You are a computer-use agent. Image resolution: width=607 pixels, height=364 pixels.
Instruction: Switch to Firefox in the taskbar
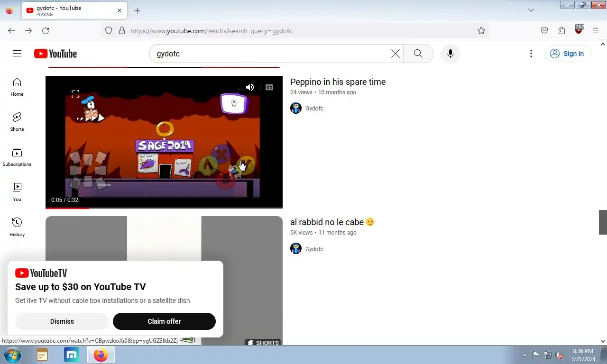tap(101, 355)
